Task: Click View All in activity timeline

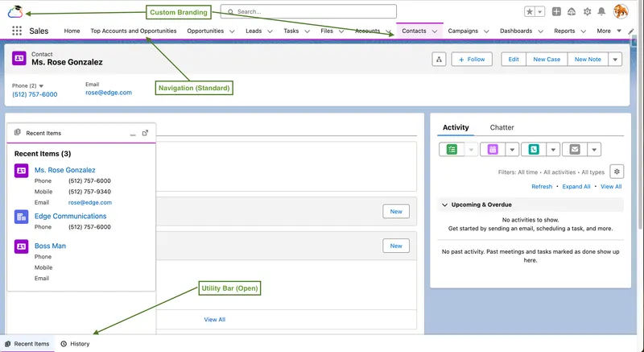Action: (611, 187)
